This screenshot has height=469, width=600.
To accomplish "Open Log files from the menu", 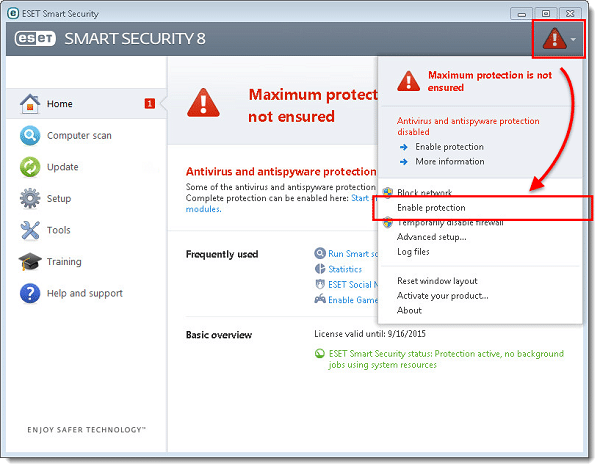I will pos(413,252).
